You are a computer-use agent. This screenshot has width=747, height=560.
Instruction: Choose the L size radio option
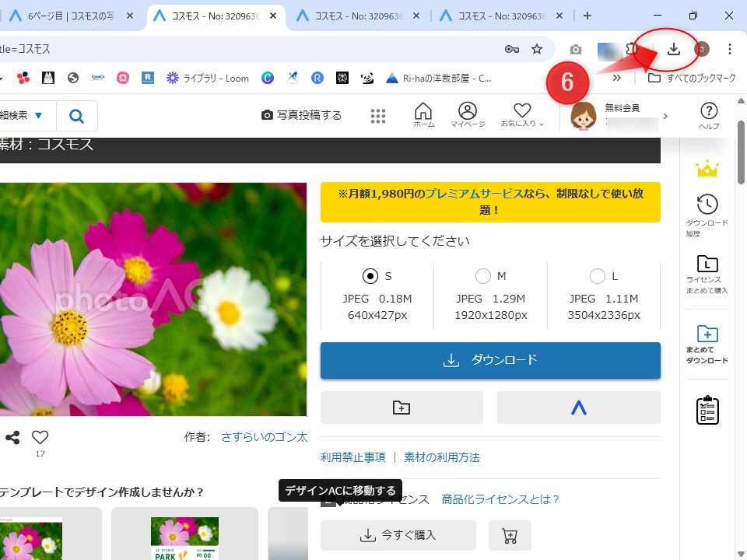click(x=597, y=276)
